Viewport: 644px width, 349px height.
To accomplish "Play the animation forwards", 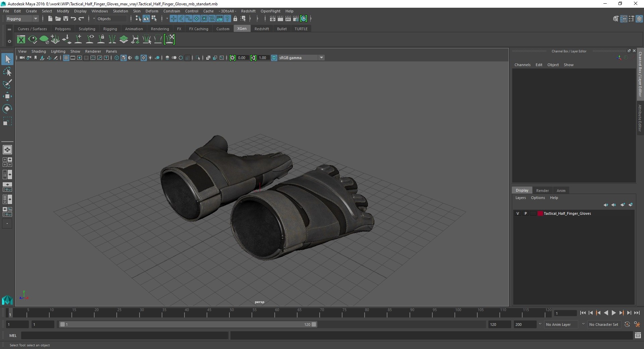I will click(613, 313).
